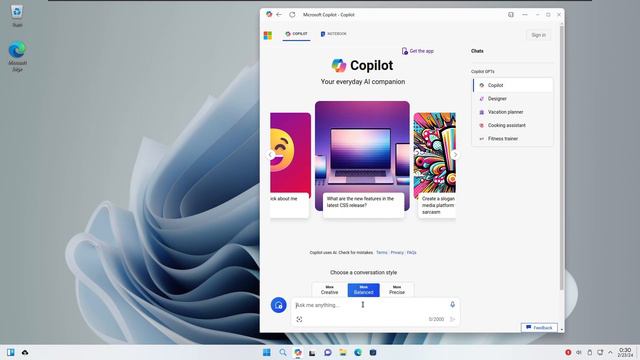Click the Task View icon in the taskbar
The height and width of the screenshot is (360, 640).
[312, 352]
